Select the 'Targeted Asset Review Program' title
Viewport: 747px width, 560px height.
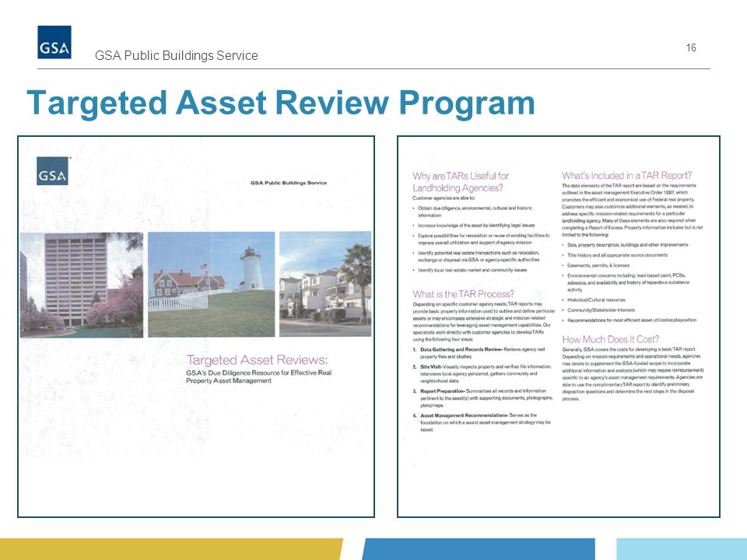[x=281, y=103]
